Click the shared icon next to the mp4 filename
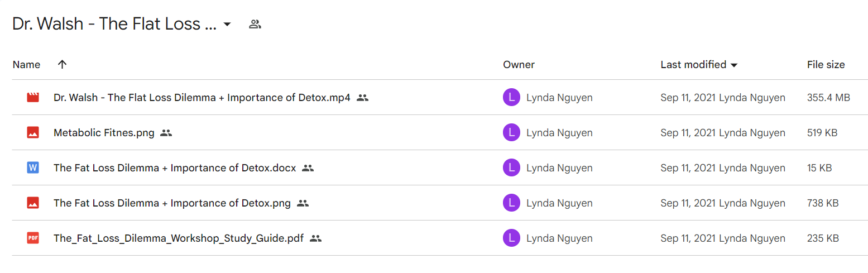The width and height of the screenshot is (868, 273). (363, 98)
